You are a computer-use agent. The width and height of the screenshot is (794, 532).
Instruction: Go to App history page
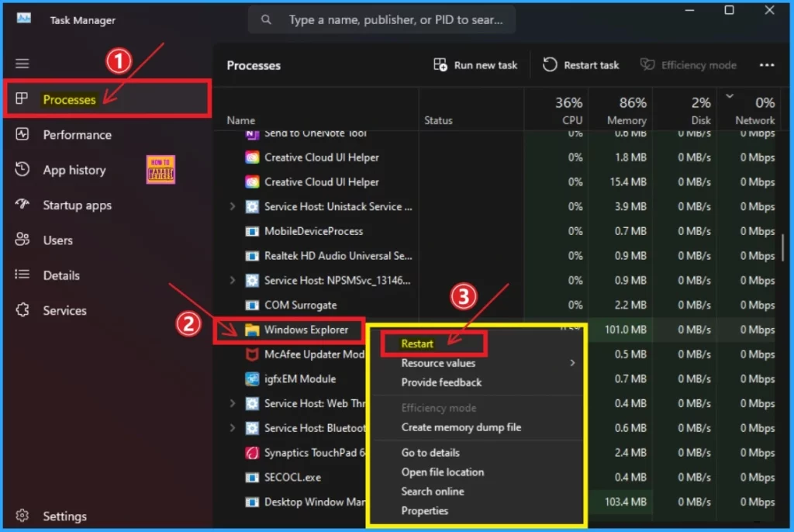tap(74, 171)
